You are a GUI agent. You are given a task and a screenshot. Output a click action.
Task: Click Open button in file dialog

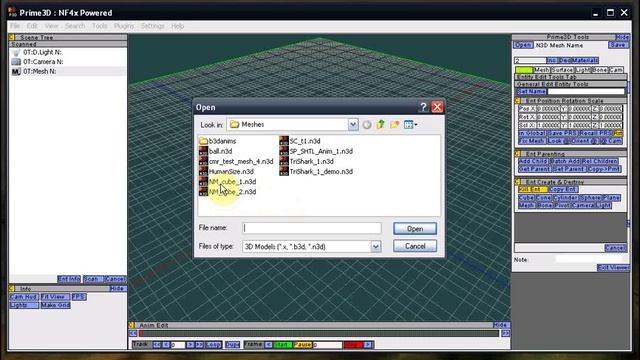click(415, 229)
